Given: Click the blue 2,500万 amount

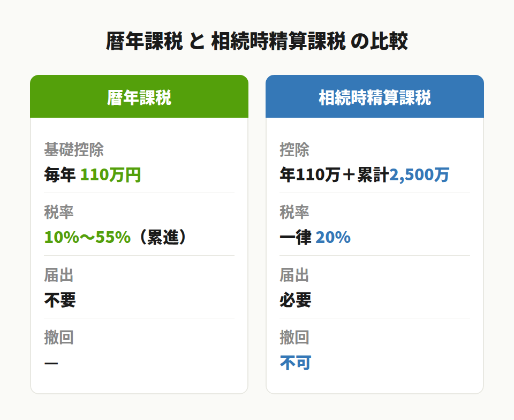Looking at the screenshot, I should 419,175.
